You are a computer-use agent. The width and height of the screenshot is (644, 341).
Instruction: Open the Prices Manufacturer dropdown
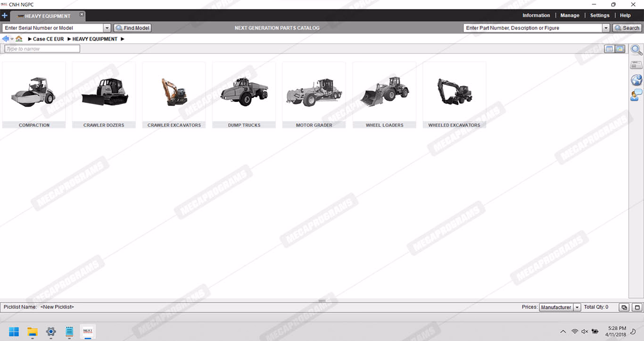pos(577,307)
